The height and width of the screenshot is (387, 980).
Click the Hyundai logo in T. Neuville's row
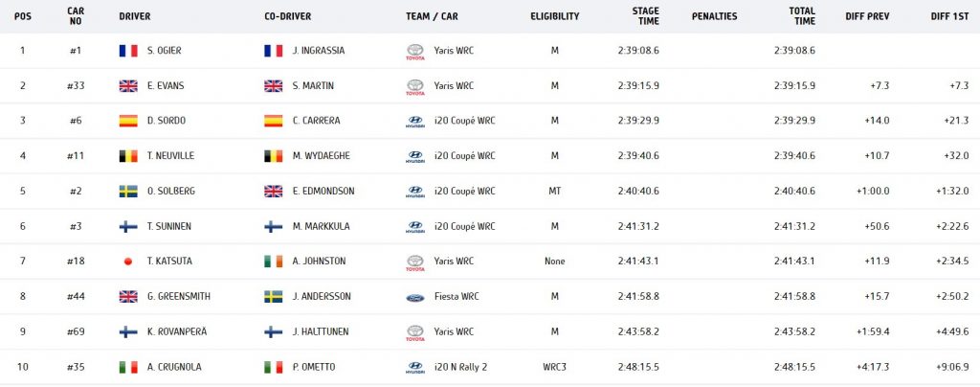[415, 156]
